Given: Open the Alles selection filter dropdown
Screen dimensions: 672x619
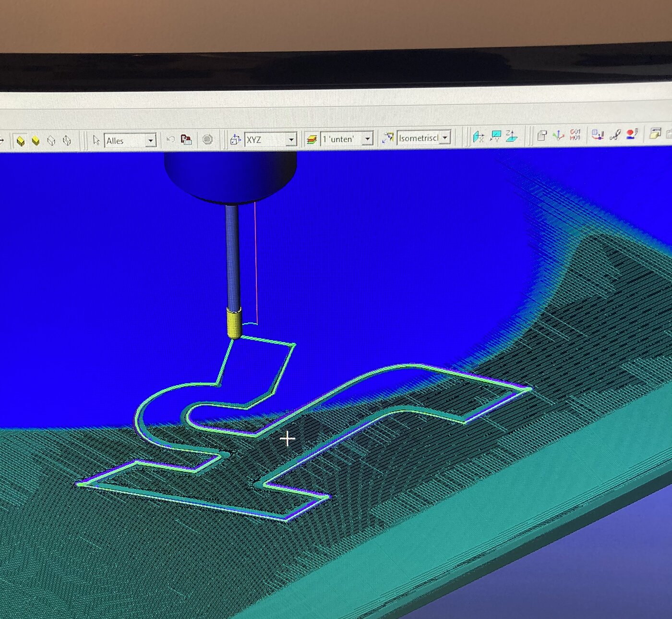Looking at the screenshot, I should click(130, 141).
